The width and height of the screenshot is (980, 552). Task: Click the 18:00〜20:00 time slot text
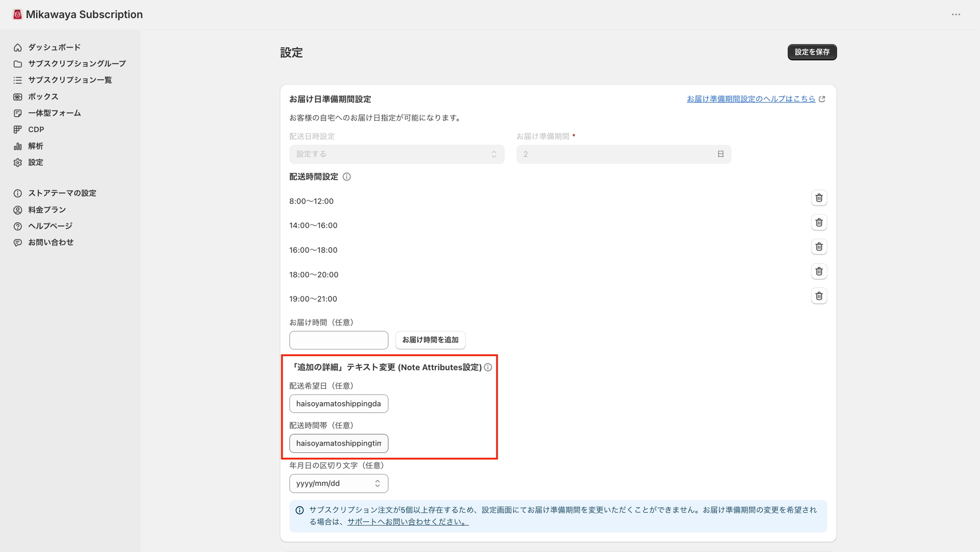click(314, 275)
